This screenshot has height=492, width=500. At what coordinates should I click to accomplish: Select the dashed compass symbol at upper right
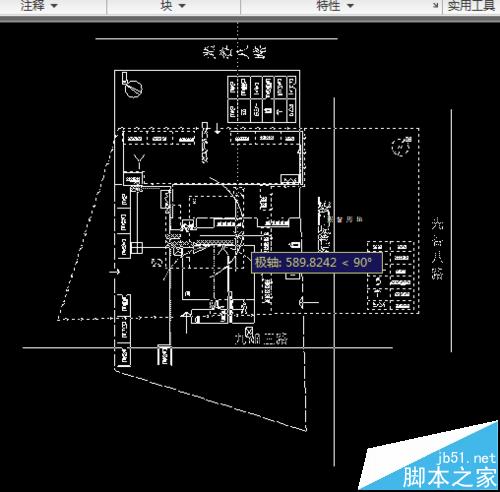pyautogui.click(x=401, y=146)
